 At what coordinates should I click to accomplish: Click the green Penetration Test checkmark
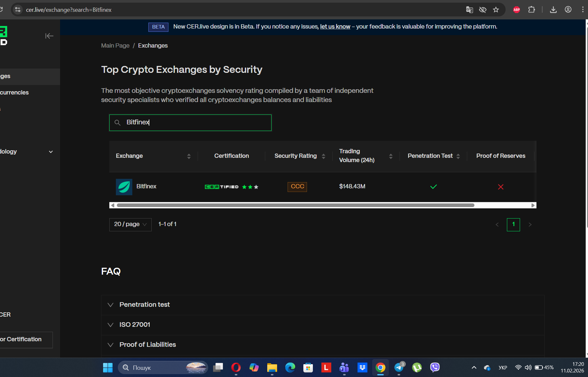tap(433, 187)
